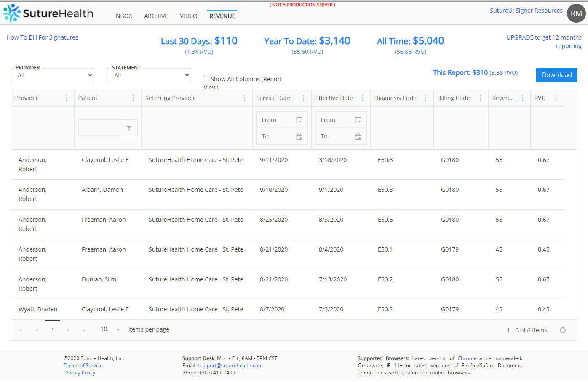Select page 1 in the pager
Screen dimensions: 588x382
(52, 330)
